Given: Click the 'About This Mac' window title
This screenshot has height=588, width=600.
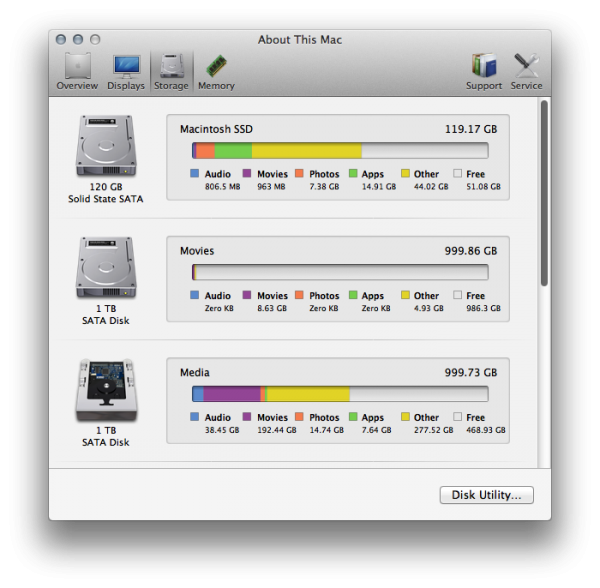Looking at the screenshot, I should click(x=300, y=39).
